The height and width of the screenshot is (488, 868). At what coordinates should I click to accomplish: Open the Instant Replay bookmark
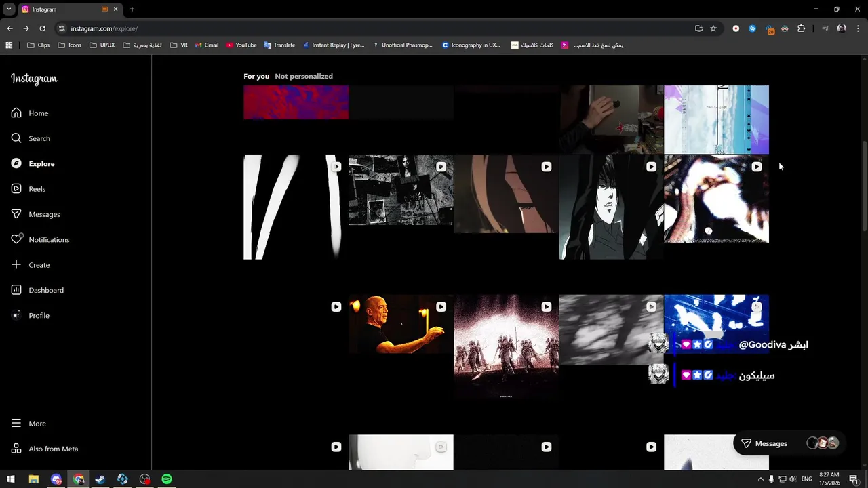[334, 45]
